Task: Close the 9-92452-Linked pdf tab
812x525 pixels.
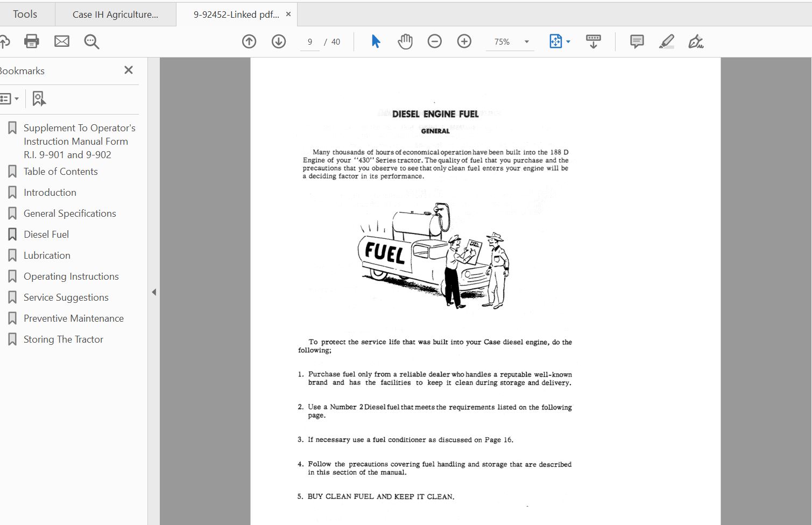Action: (288, 15)
